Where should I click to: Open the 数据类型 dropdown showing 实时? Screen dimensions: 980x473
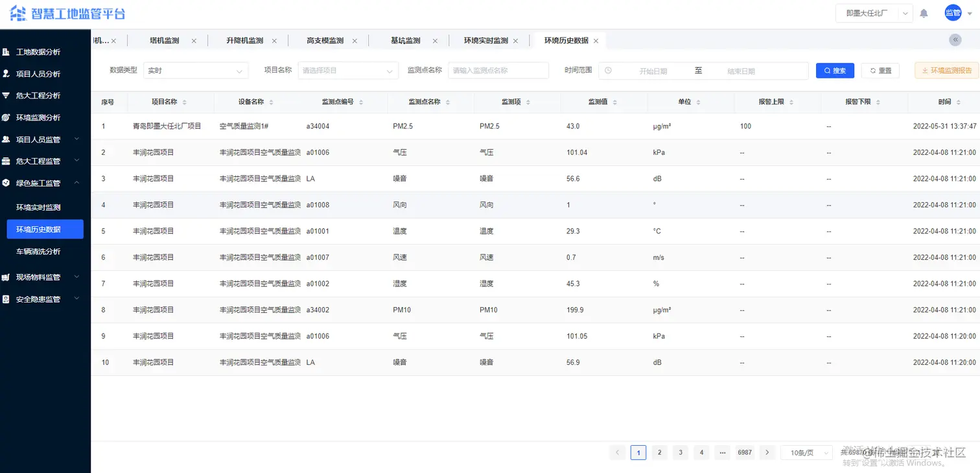coord(196,71)
